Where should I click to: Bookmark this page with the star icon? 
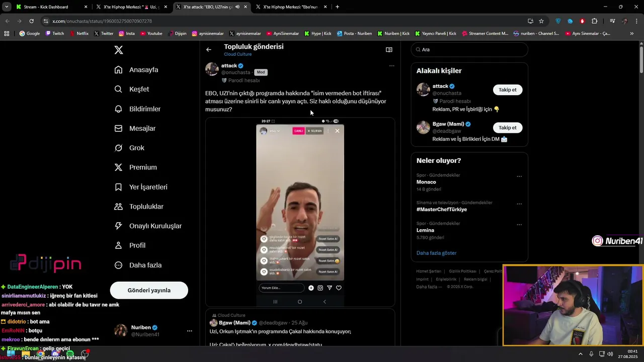[x=541, y=21]
